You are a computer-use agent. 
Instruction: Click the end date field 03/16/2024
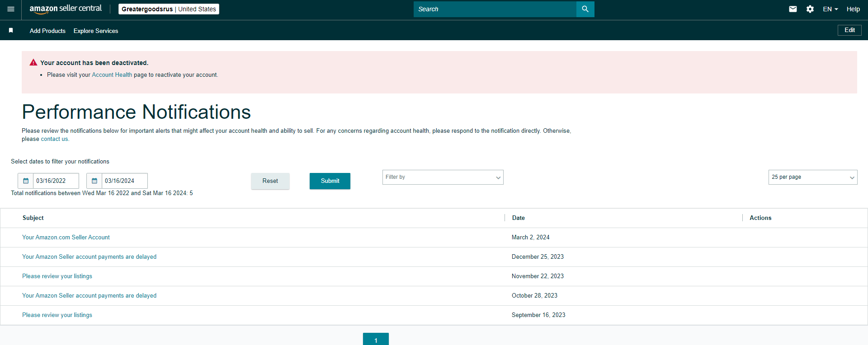point(125,181)
